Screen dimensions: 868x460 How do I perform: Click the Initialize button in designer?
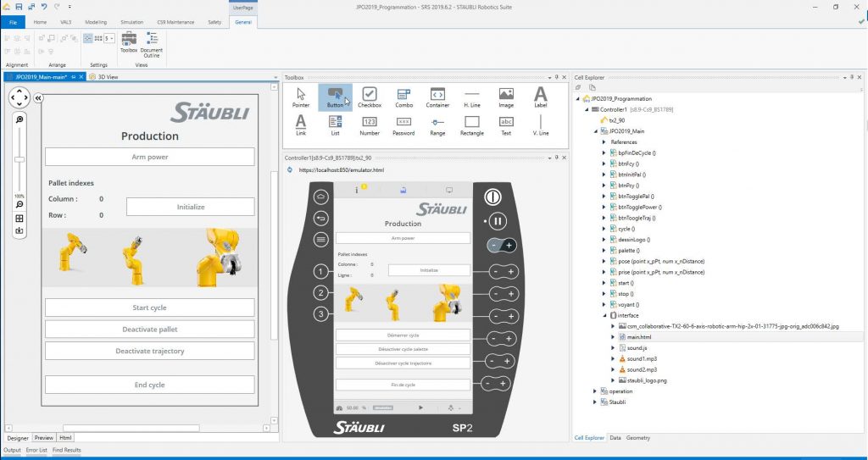[x=191, y=207]
